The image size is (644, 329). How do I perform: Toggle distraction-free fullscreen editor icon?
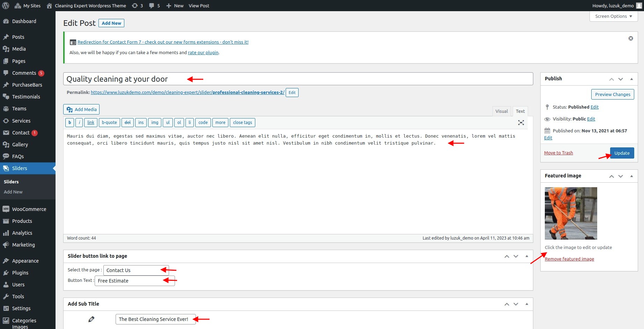pos(521,123)
